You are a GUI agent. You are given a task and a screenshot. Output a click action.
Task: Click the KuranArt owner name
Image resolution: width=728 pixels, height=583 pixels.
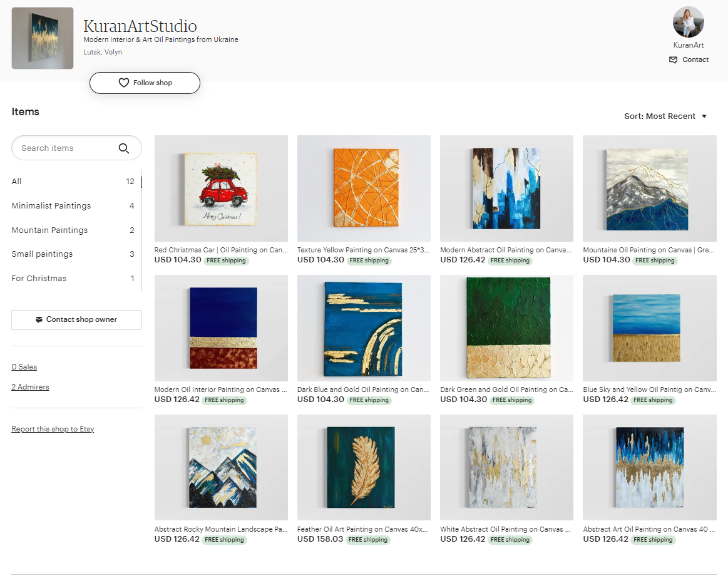(x=689, y=45)
